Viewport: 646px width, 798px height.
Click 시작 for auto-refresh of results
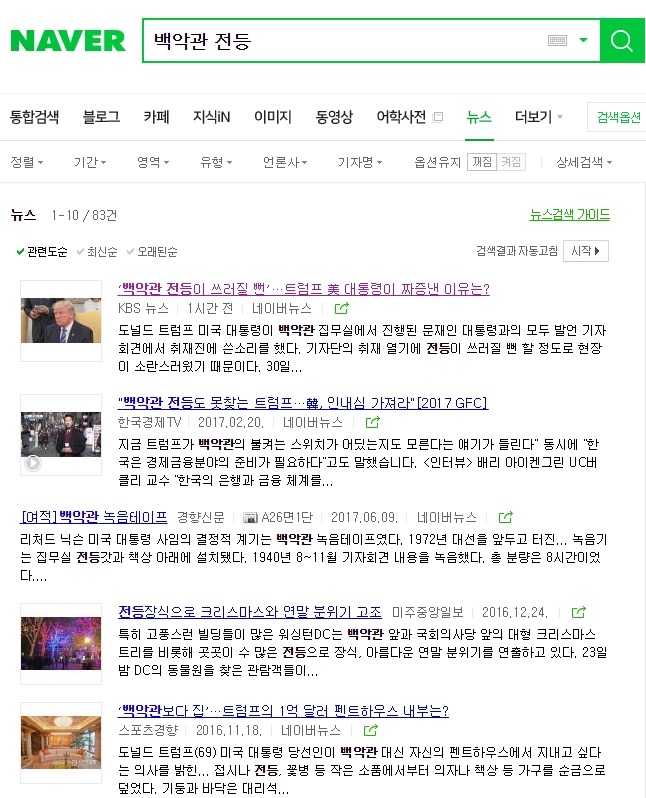coord(586,251)
